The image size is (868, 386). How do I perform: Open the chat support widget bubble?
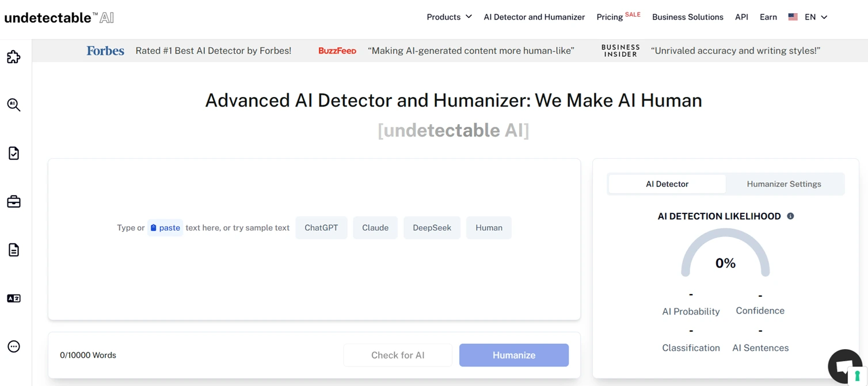click(844, 366)
